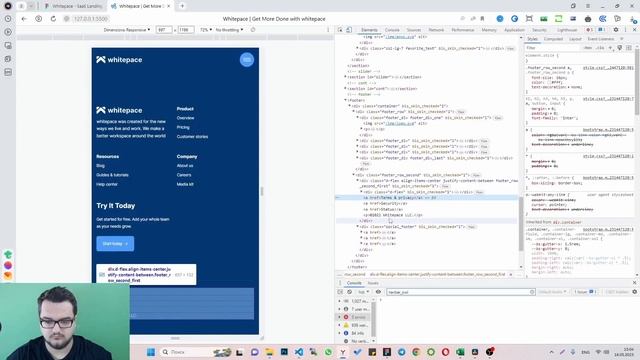This screenshot has width=640, height=360.
Task: Open the device toolbar more options menu
Action: point(328,30)
